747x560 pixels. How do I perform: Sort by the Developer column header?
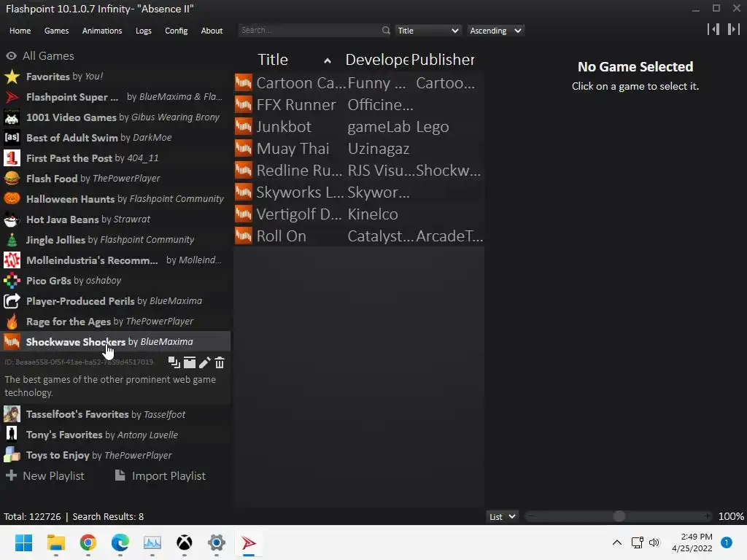(x=376, y=60)
